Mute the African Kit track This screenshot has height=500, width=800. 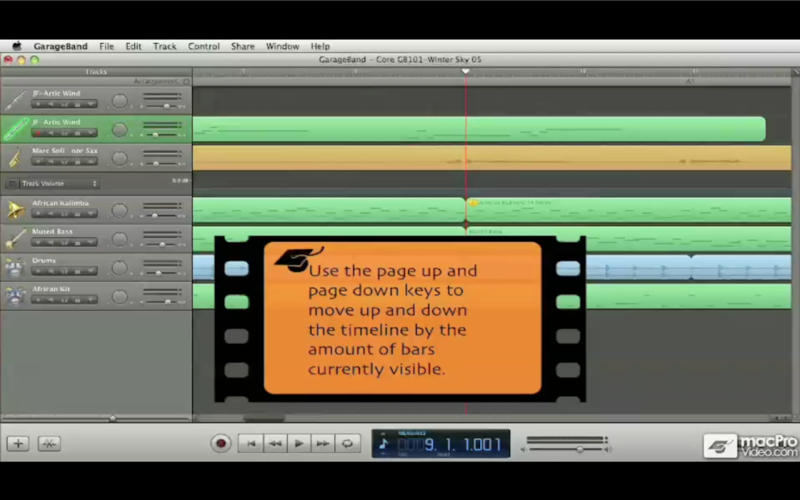(x=51, y=300)
